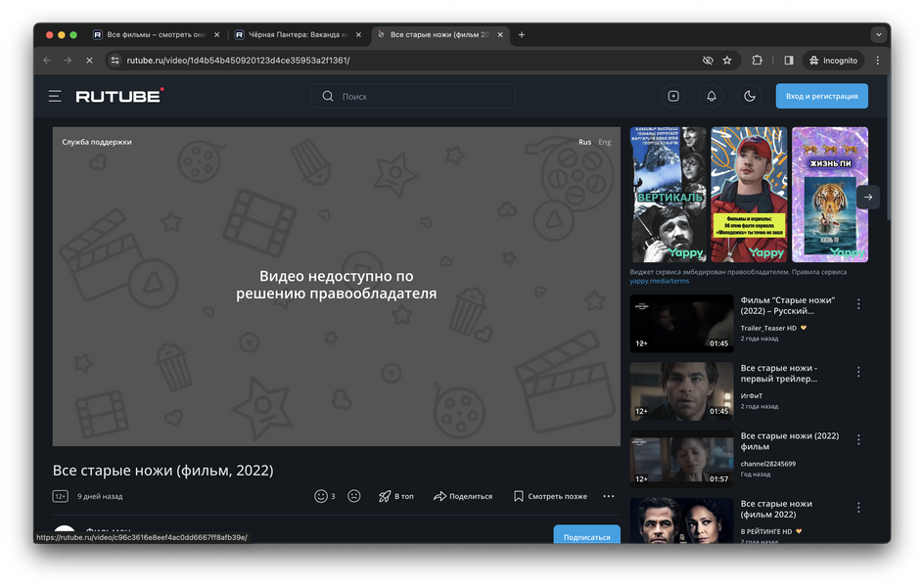Click the upload video plus icon
Screen dimensions: 924x587
(673, 96)
